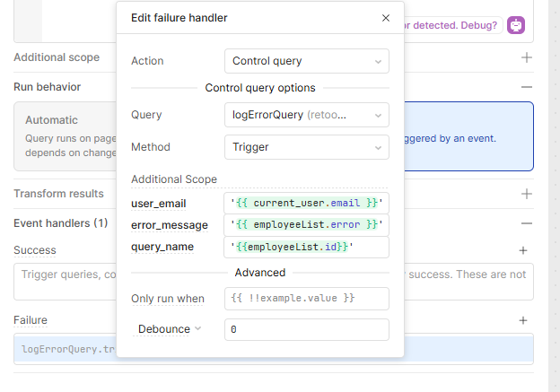The height and width of the screenshot is (392, 560).
Task: Click the Transform results section label
Action: click(58, 194)
